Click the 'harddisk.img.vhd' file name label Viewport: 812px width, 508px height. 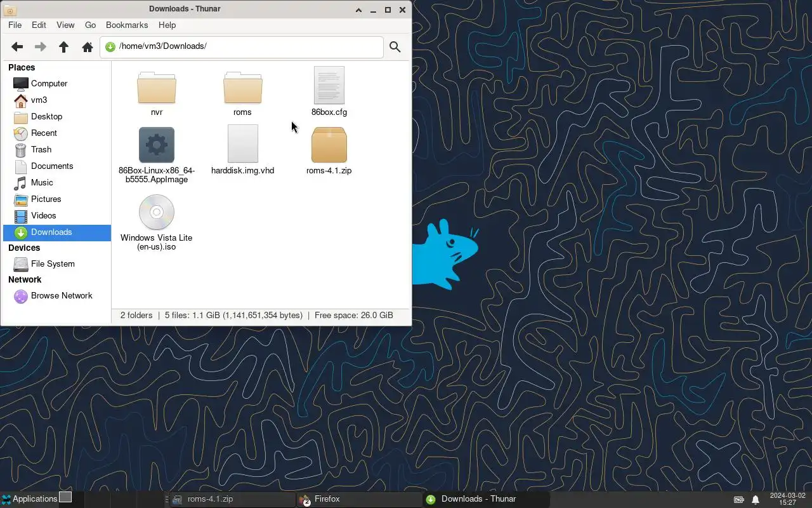pos(243,170)
